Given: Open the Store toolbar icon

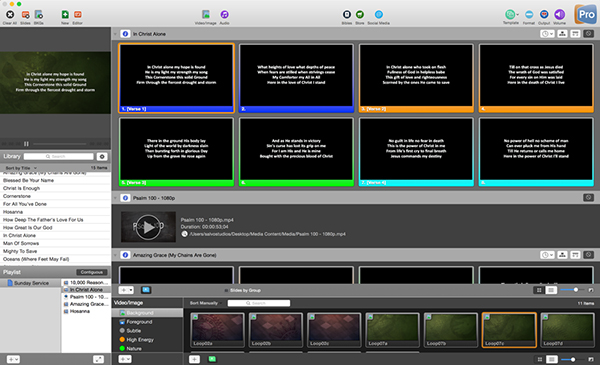Looking at the screenshot, I should tap(360, 15).
